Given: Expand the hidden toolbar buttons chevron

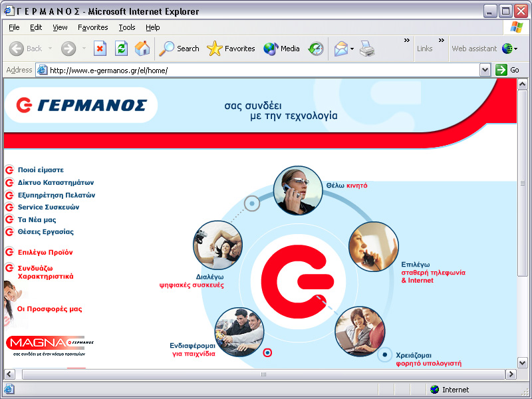Looking at the screenshot, I should [406, 41].
